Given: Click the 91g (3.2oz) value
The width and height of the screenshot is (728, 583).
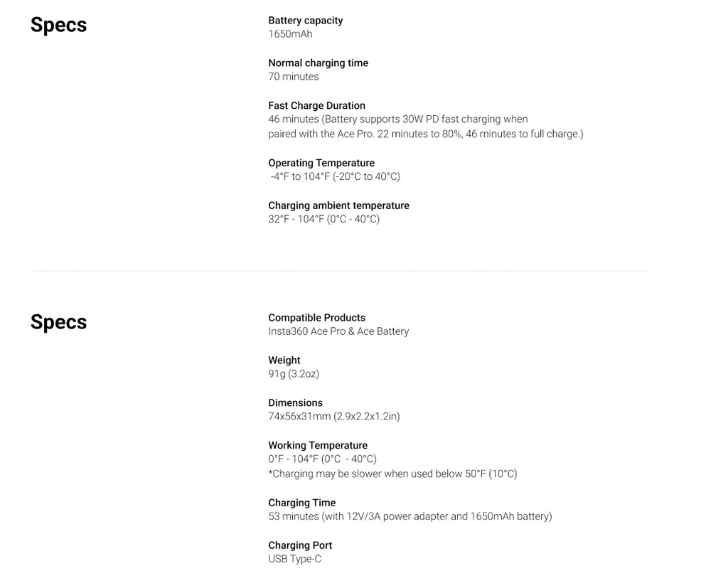Looking at the screenshot, I should pos(294,374).
